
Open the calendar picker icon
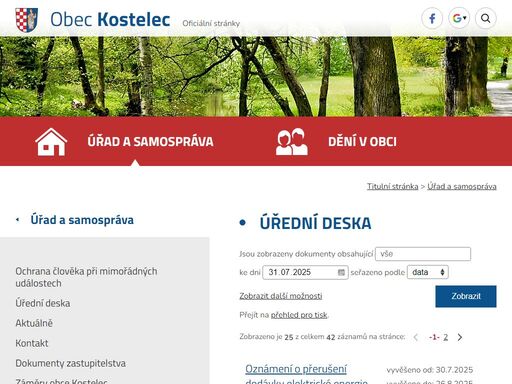pyautogui.click(x=341, y=272)
